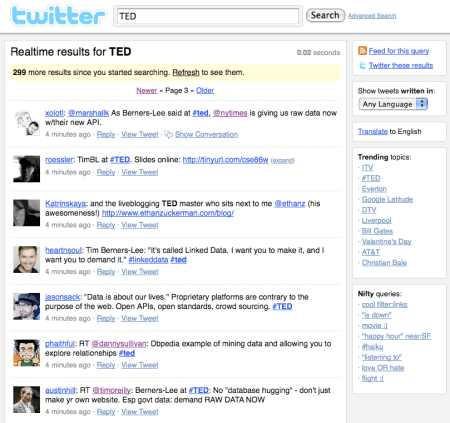The height and width of the screenshot is (423, 450).
Task: Open heartnsoul's profile photo
Action: 27,259
